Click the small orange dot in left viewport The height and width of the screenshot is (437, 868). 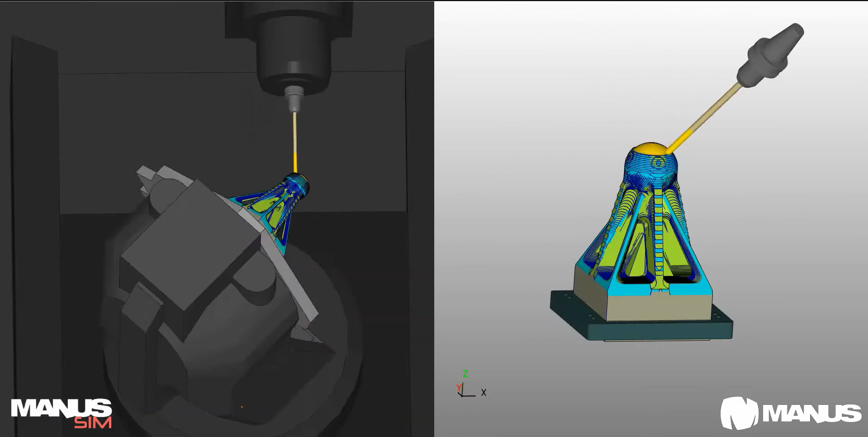point(242,407)
